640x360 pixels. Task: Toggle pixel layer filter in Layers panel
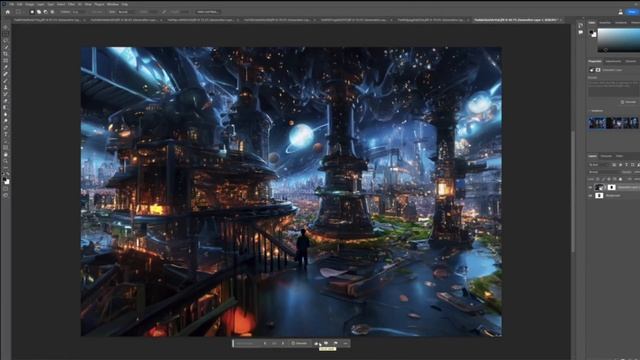click(x=614, y=165)
